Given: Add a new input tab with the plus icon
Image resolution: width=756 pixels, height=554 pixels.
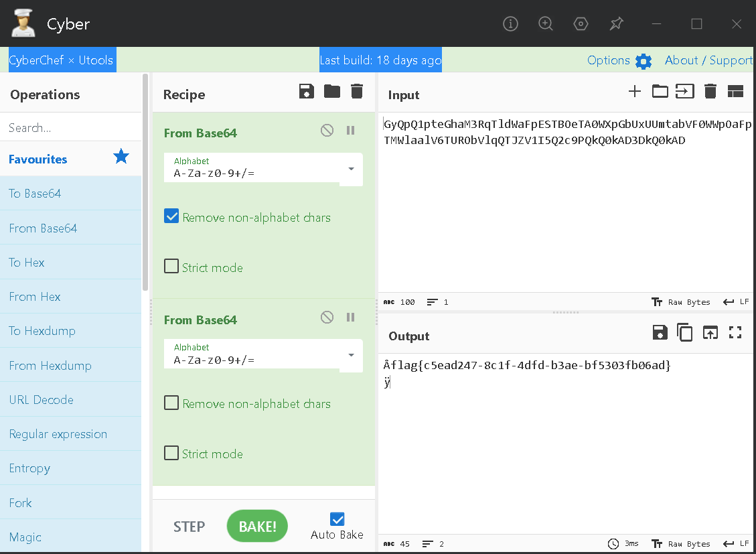Looking at the screenshot, I should [635, 91].
